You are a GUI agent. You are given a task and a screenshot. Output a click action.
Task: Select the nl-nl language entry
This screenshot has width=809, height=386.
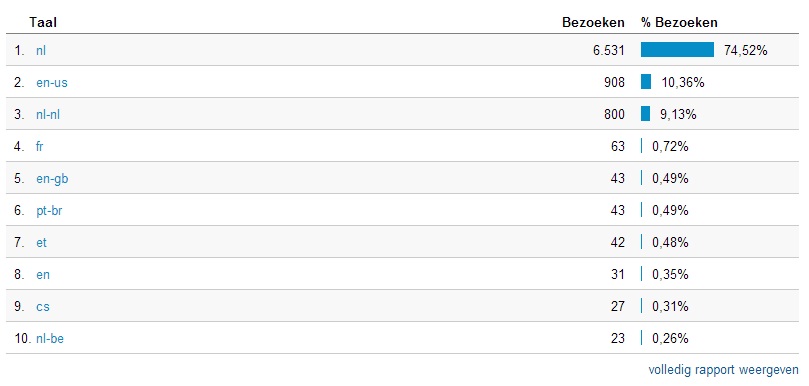(x=48, y=114)
